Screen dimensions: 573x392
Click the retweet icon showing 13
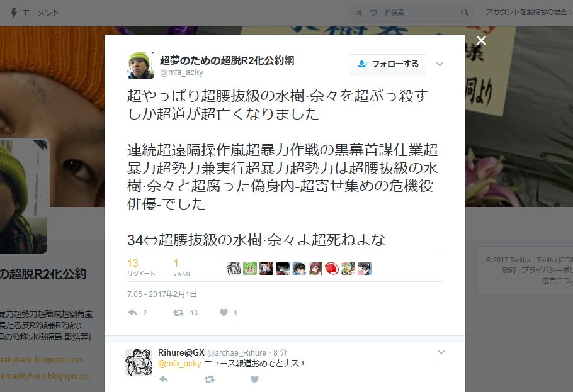(178, 313)
